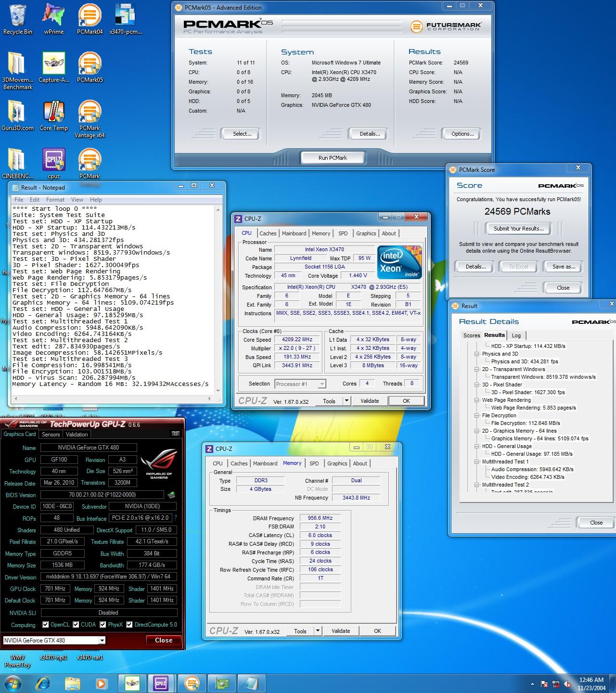This screenshot has height=693, width=616.
Task: Toggle the CUDA checkbox in GPU-Z
Action: (76, 625)
